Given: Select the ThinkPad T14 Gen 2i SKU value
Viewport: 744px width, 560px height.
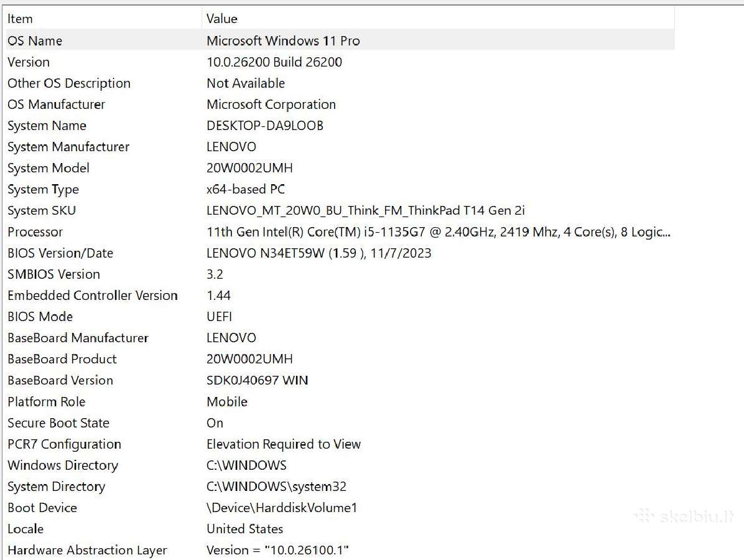Looking at the screenshot, I should click(x=365, y=211).
